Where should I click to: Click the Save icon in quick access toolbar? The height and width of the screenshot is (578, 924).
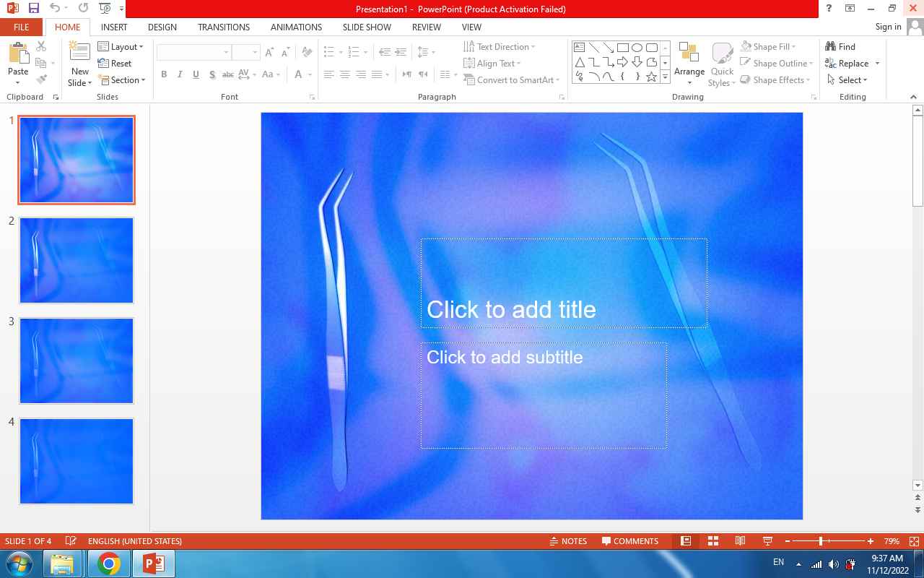pos(33,9)
